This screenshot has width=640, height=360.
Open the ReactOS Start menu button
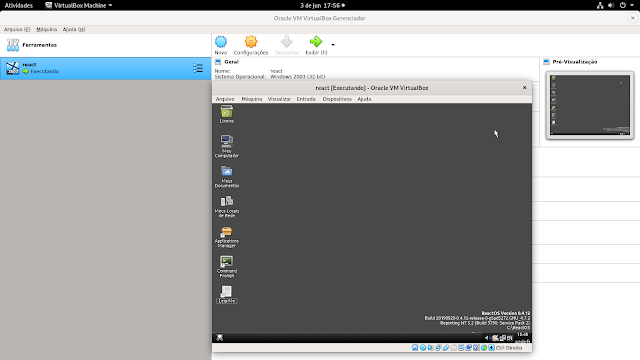point(220,338)
